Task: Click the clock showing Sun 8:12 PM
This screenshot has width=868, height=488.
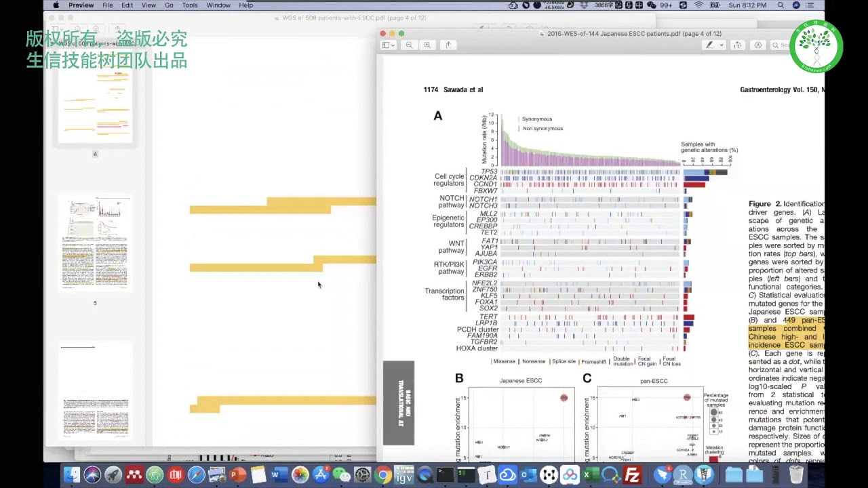Action: 747,5
